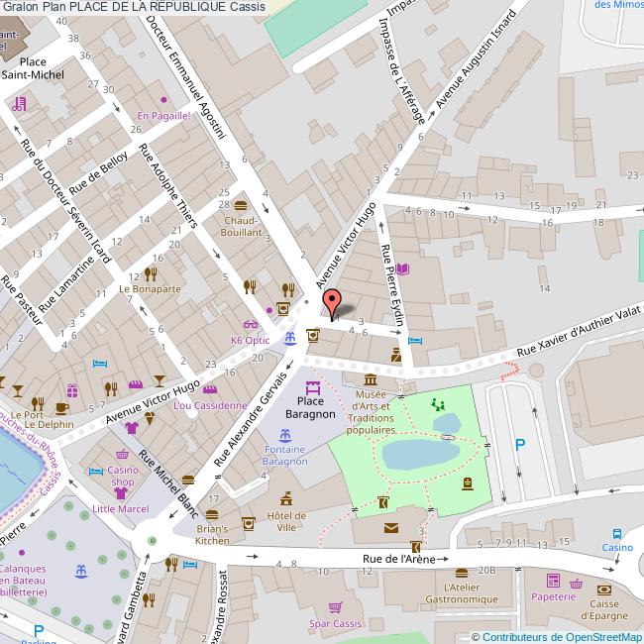The height and width of the screenshot is (644, 644).
Task: Click the Fontaine Baragnon fountain icon
Action: click(284, 435)
